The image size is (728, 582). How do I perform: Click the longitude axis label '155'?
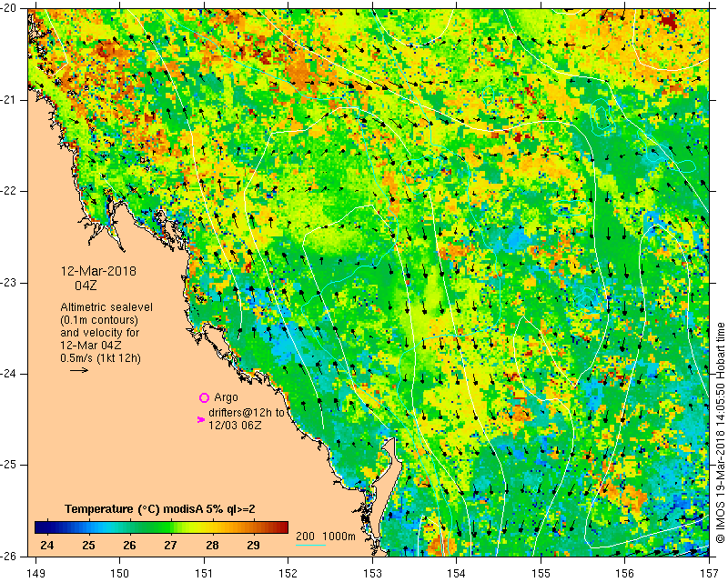click(x=541, y=574)
